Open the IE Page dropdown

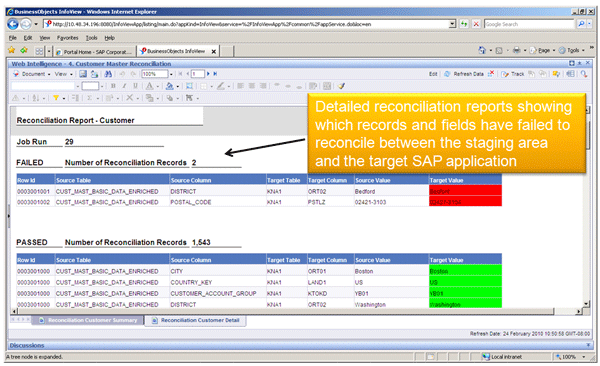(x=543, y=50)
